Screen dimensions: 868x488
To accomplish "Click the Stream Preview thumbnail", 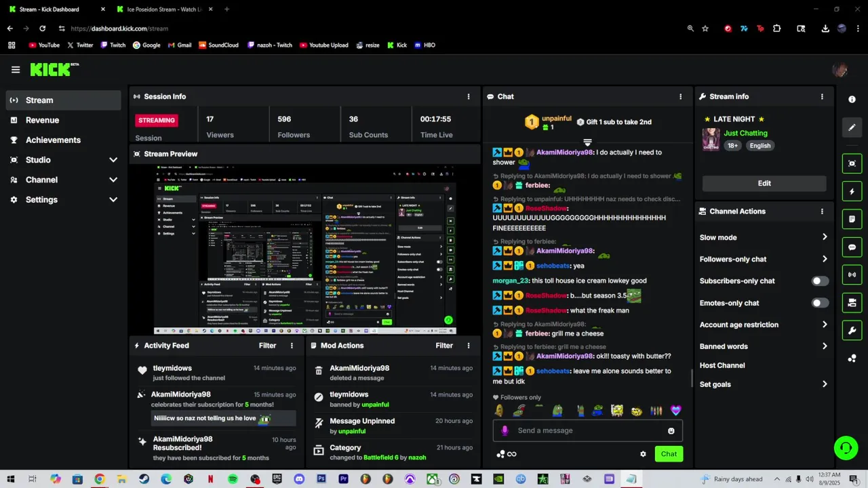I will 305,250.
